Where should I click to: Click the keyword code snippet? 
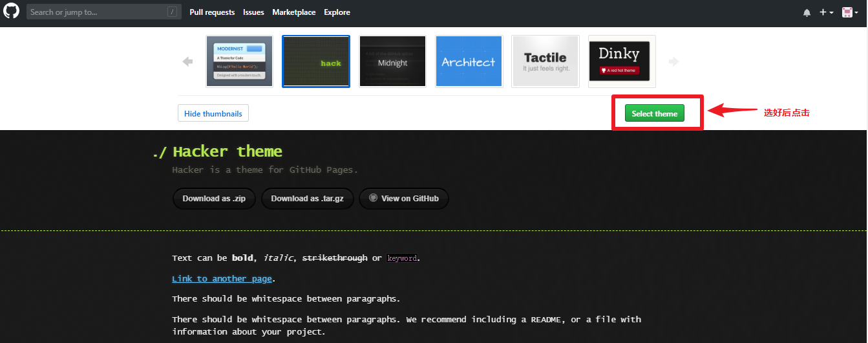pos(402,258)
